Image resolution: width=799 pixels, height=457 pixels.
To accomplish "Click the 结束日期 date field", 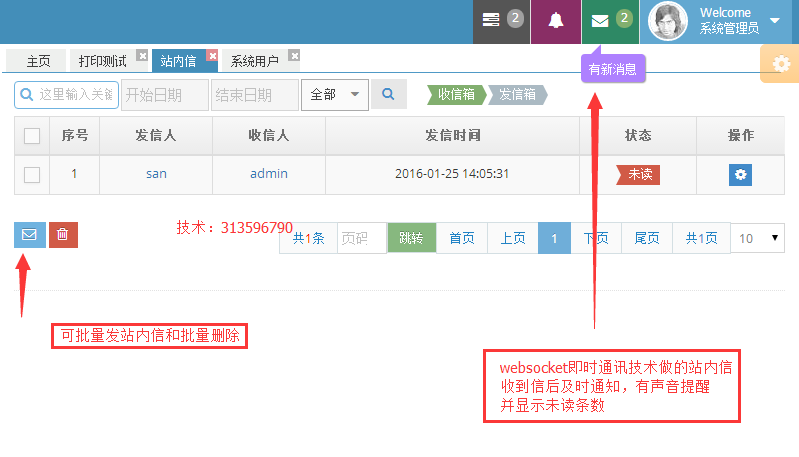I will click(x=255, y=95).
